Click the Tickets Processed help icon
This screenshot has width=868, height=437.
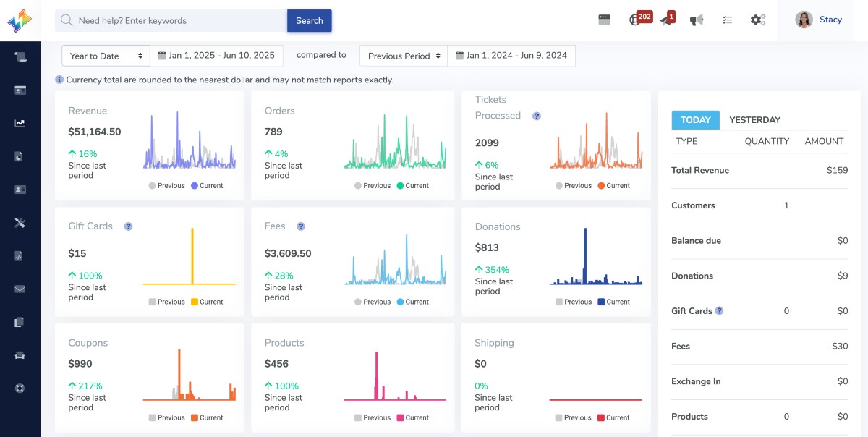[x=537, y=116]
